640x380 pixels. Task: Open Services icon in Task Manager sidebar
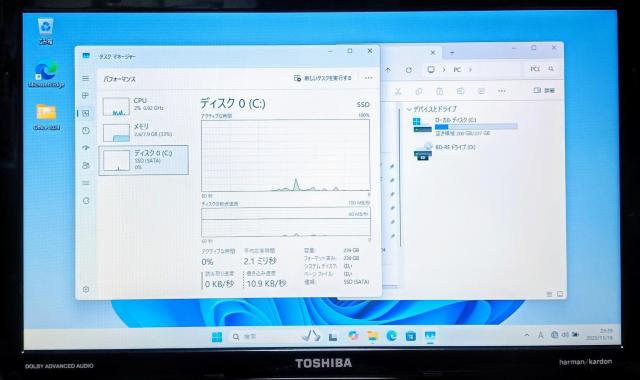86,200
